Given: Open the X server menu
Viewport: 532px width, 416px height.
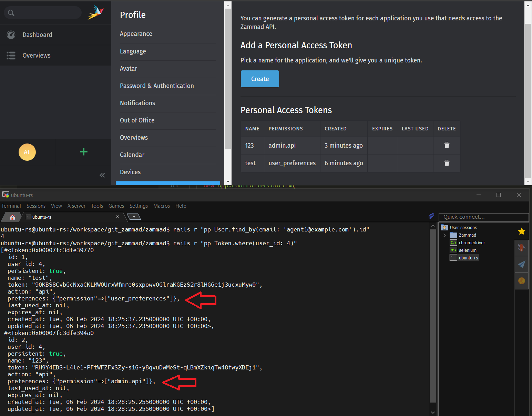Looking at the screenshot, I should pos(76,206).
